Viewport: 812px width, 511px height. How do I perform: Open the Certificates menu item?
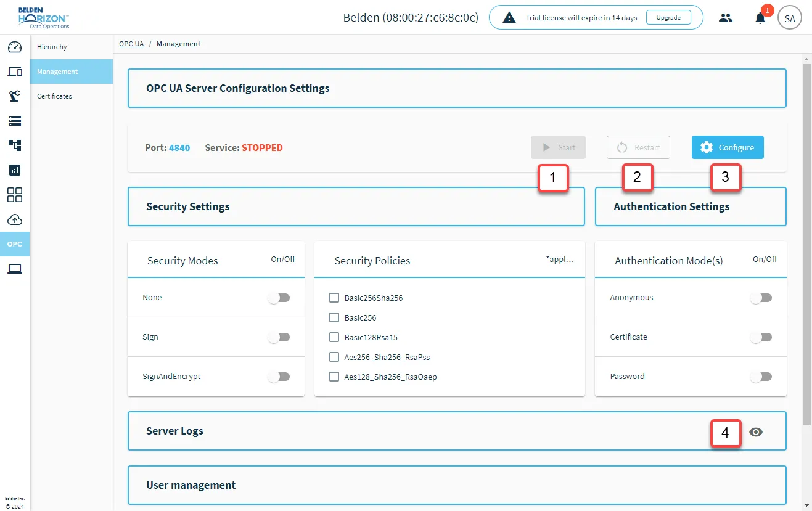tap(72, 96)
